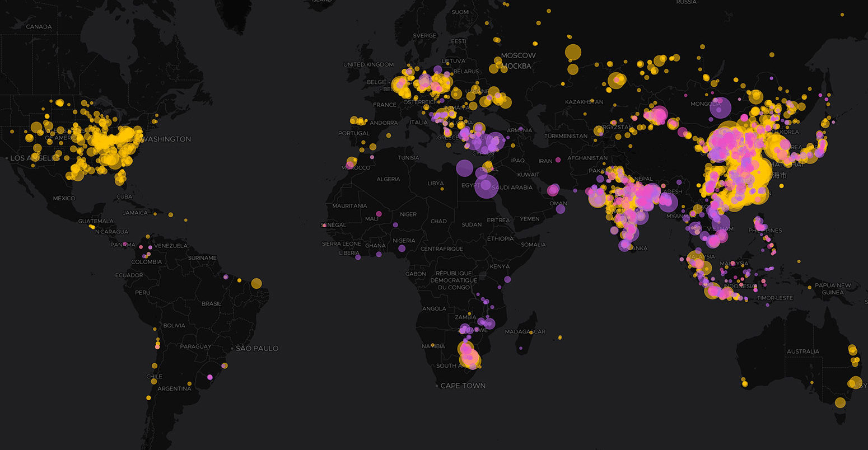The image size is (868, 450).
Task: Select the MOSCOW city label
Action: [x=518, y=55]
